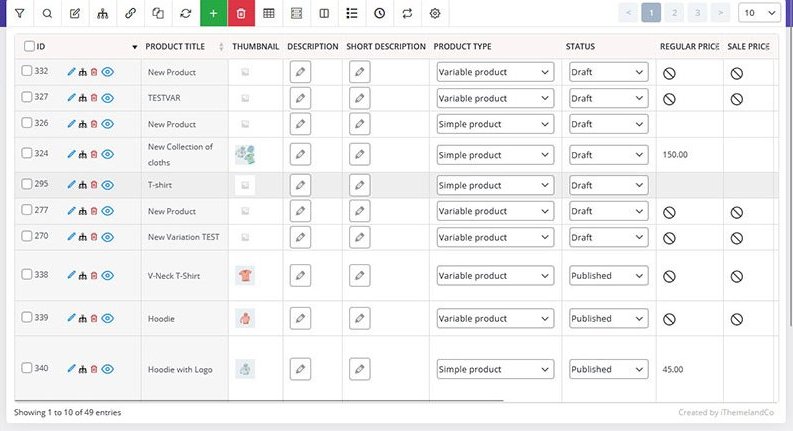
Task: View product 324 via eye icon
Action: [108, 154]
